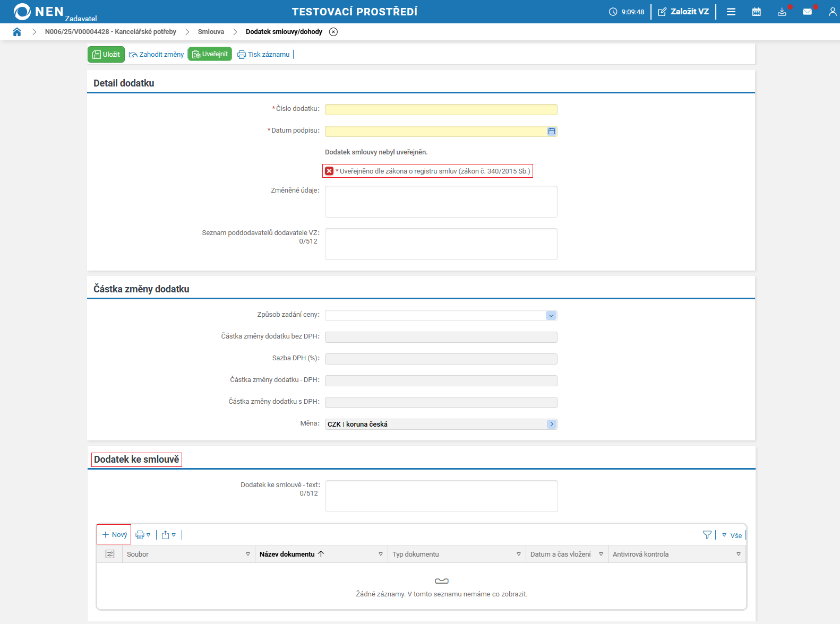Sort by Název dokumentu column header
Screen dimensions: 840x624
287,554
